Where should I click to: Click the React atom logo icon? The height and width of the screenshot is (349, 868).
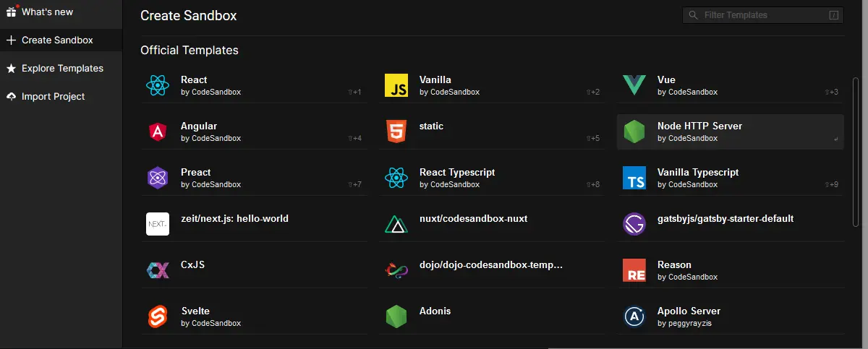pyautogui.click(x=157, y=85)
